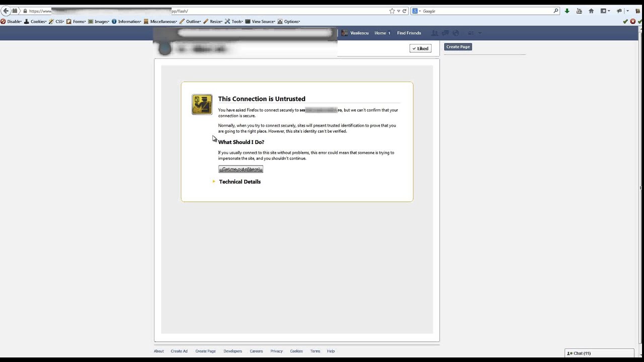Open the Find Friends link

pyautogui.click(x=409, y=33)
